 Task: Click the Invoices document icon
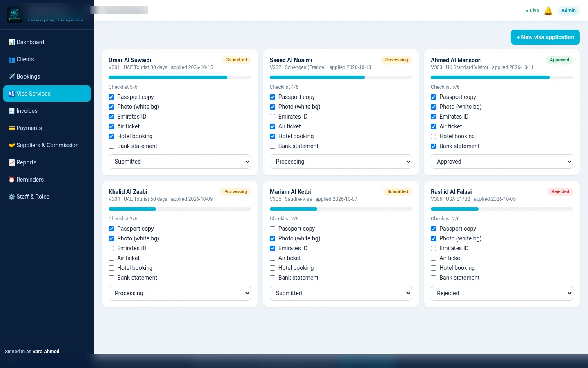[x=11, y=111]
